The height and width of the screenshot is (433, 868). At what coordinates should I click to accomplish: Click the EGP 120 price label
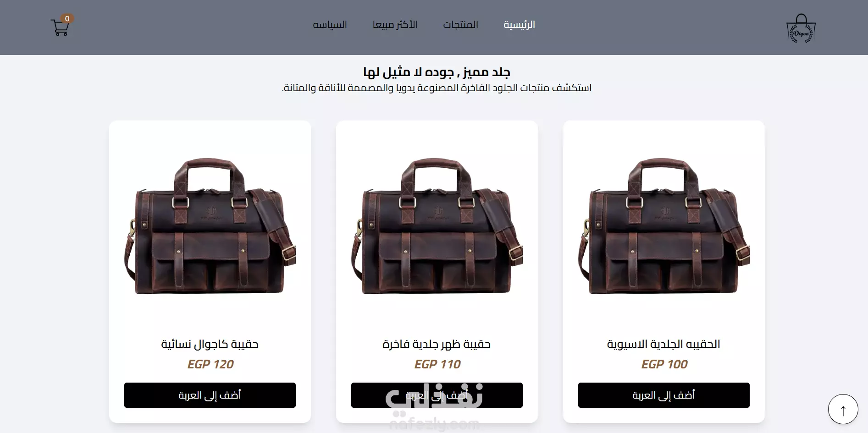(210, 364)
